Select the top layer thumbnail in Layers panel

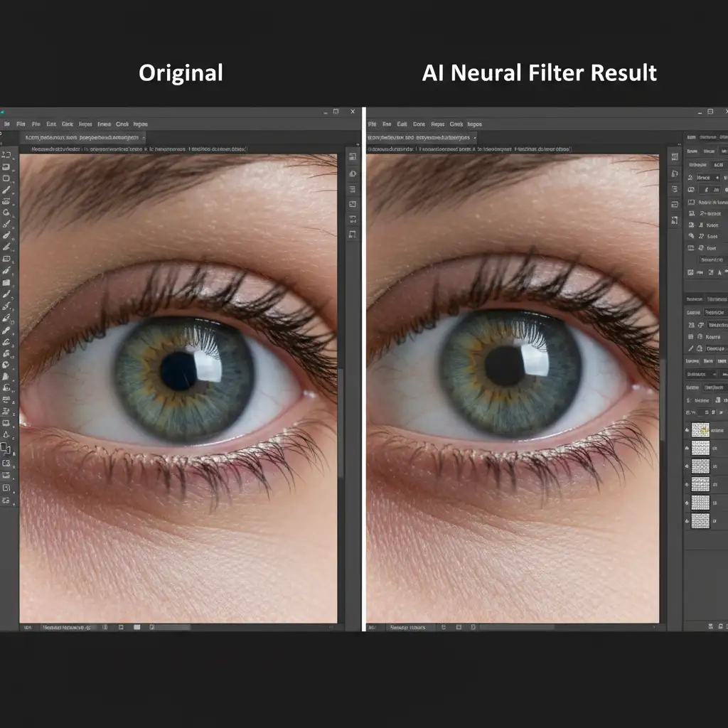[700, 430]
